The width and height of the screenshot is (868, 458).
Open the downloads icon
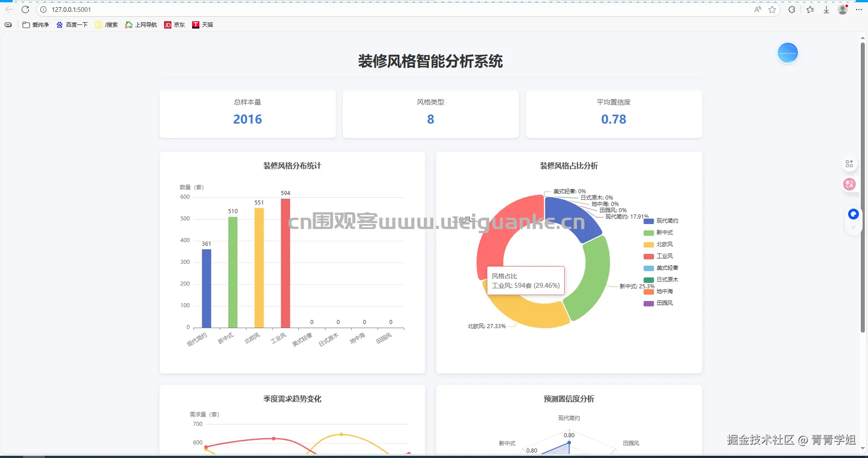click(826, 10)
